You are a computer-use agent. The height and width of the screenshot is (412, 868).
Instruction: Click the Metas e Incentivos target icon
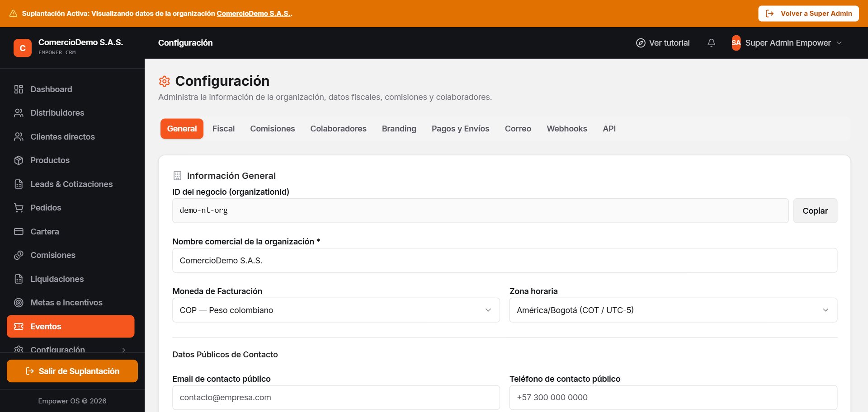coord(19,303)
